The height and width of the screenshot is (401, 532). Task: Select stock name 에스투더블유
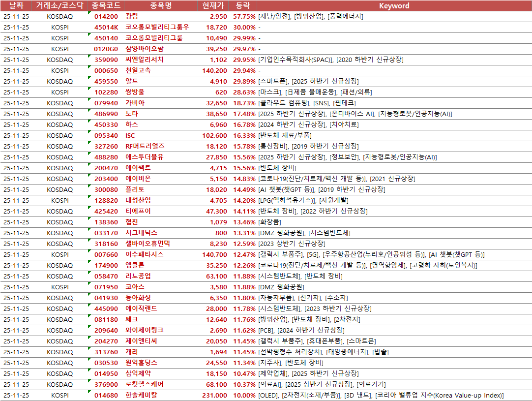pos(145,157)
